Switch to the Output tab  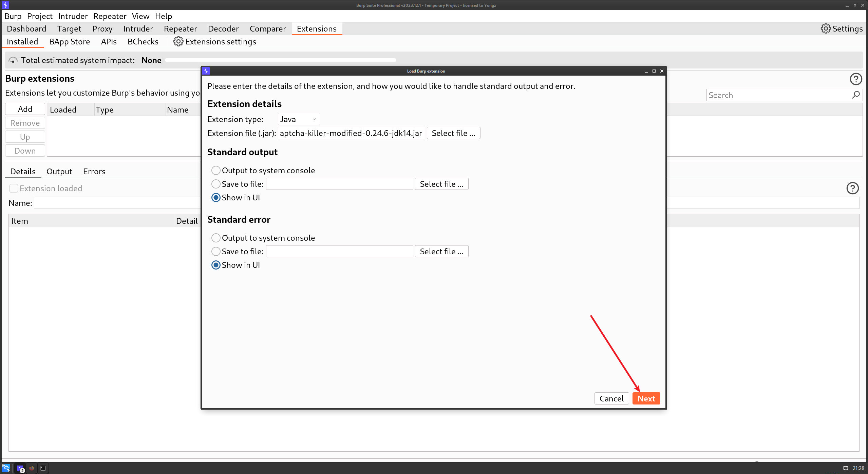(x=59, y=171)
